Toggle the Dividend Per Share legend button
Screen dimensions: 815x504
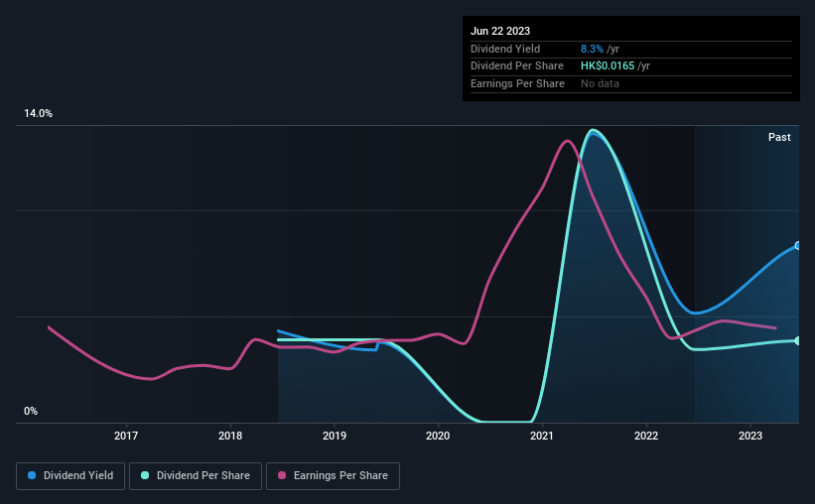click(196, 476)
